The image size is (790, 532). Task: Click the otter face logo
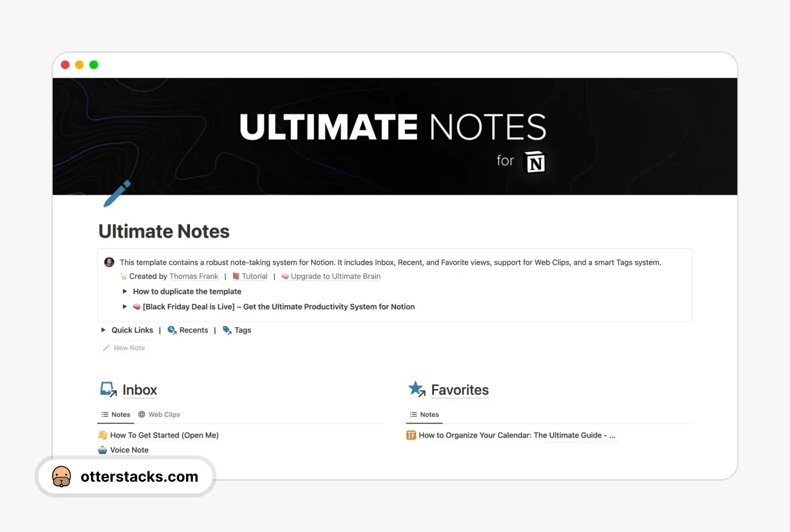click(62, 477)
